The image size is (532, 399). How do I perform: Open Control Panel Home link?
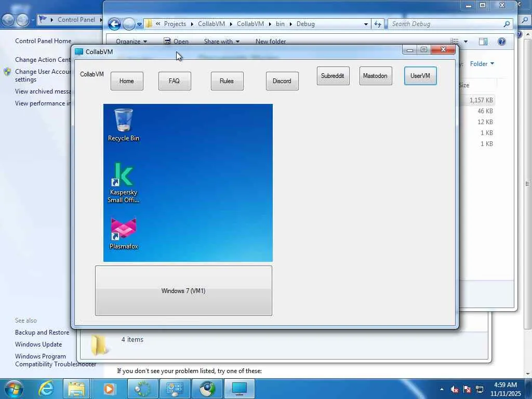click(x=43, y=41)
